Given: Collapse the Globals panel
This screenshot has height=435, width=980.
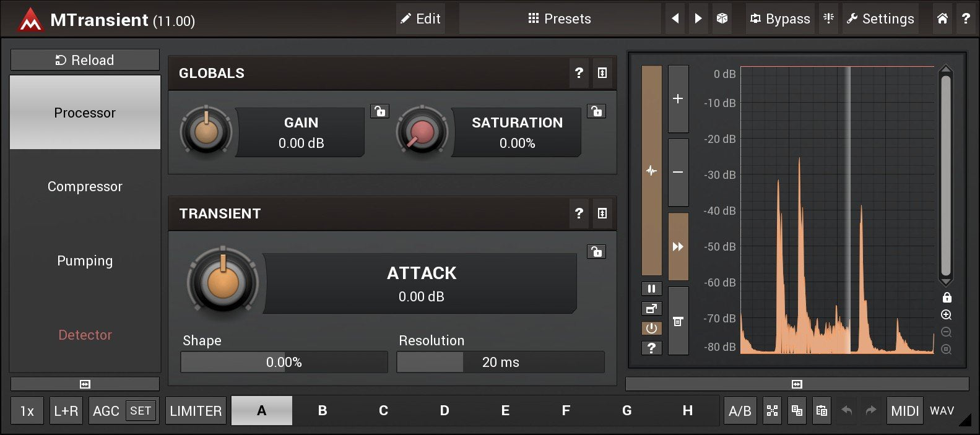Looking at the screenshot, I should tap(602, 73).
